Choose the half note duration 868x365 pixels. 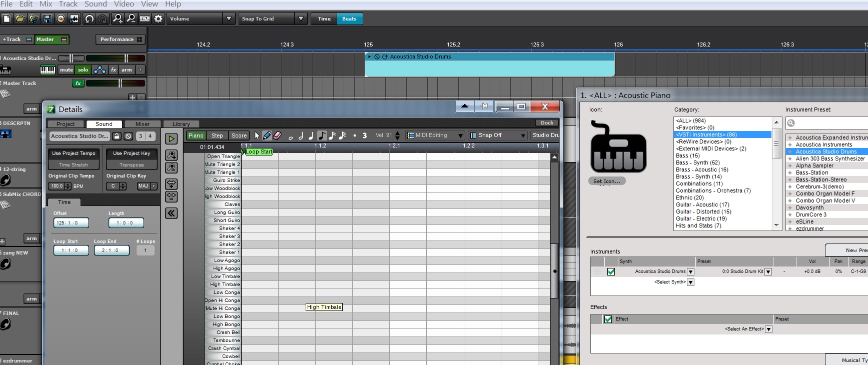[301, 135]
